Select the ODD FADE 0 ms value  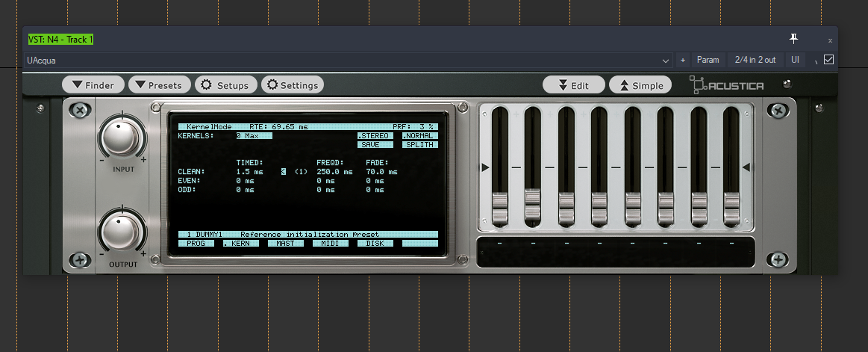(x=375, y=190)
